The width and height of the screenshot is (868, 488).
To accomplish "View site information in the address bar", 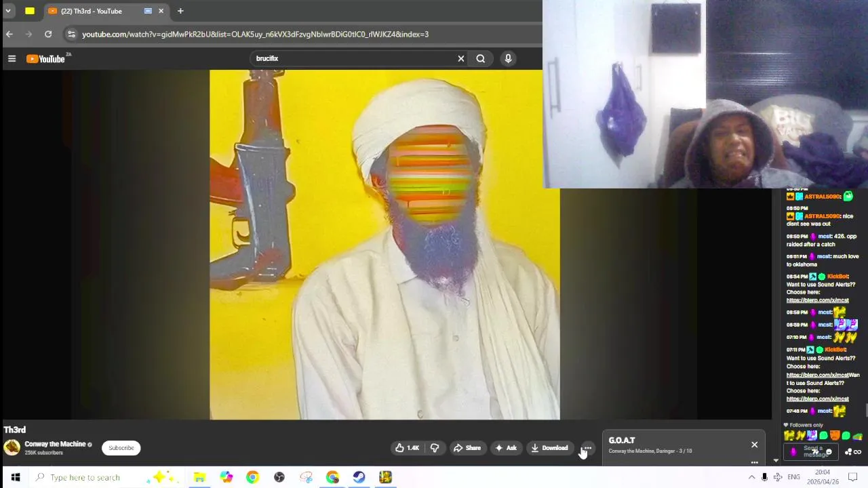I will (71, 34).
